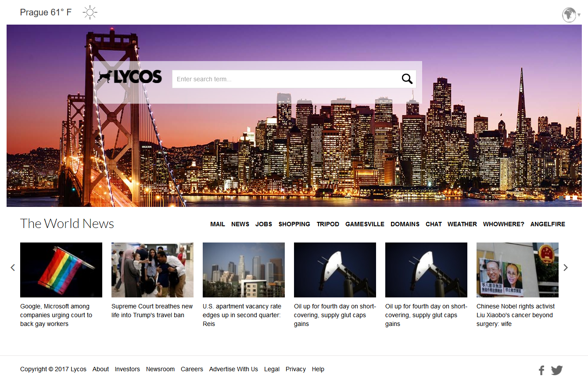Open the city skyline apartment thumbnail
Image resolution: width=588 pixels, height=391 pixels.
(x=244, y=270)
